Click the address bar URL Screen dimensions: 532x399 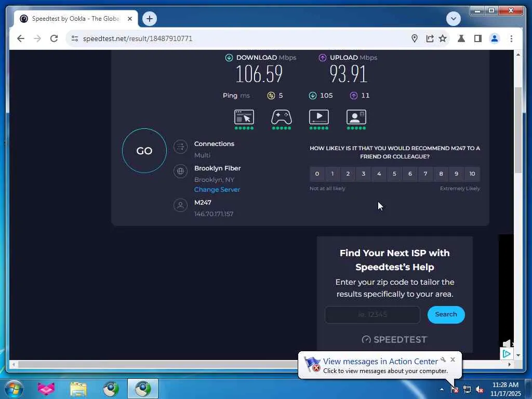click(137, 38)
